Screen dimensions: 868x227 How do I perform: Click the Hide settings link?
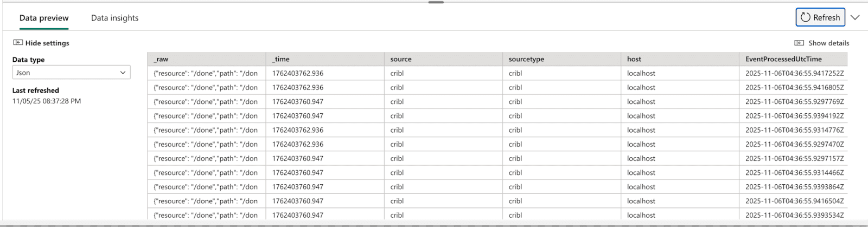[x=47, y=43]
